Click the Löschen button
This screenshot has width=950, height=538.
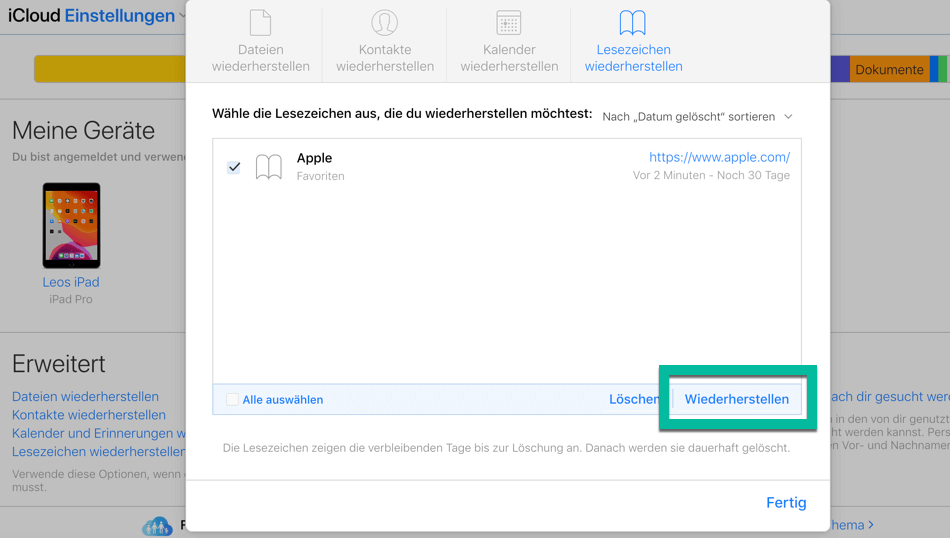point(634,399)
